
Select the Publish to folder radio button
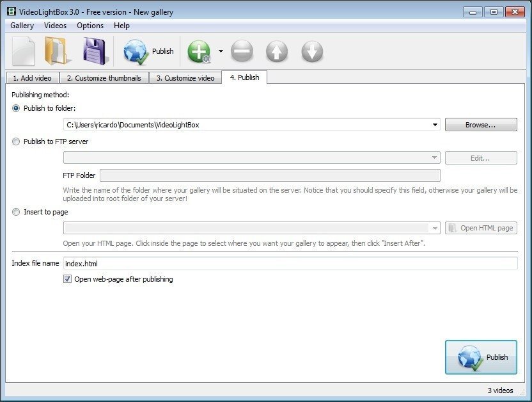click(16, 108)
